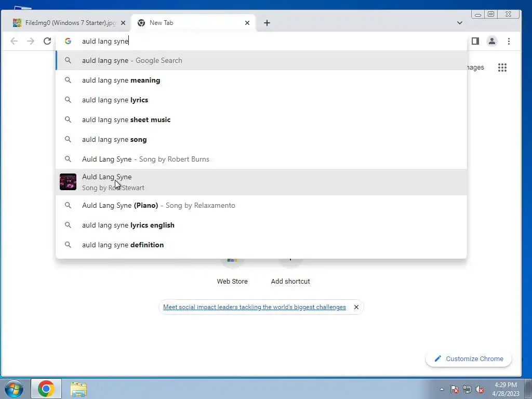Open Windows Explorer from taskbar

[x=78, y=389]
